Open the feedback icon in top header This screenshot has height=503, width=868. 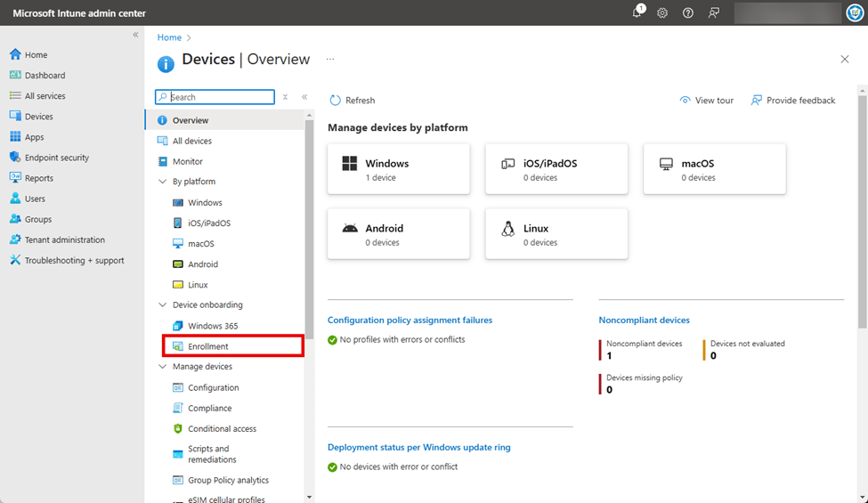713,12
